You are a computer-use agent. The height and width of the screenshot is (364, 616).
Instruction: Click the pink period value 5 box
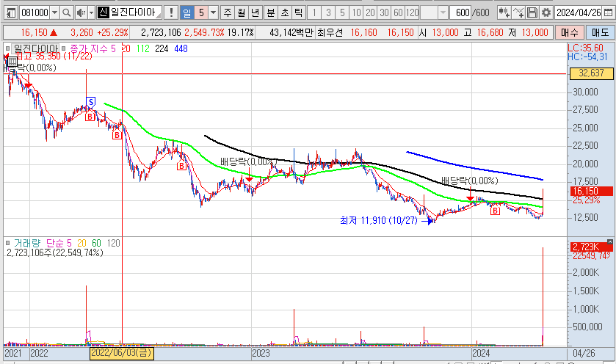pyautogui.click(x=201, y=13)
